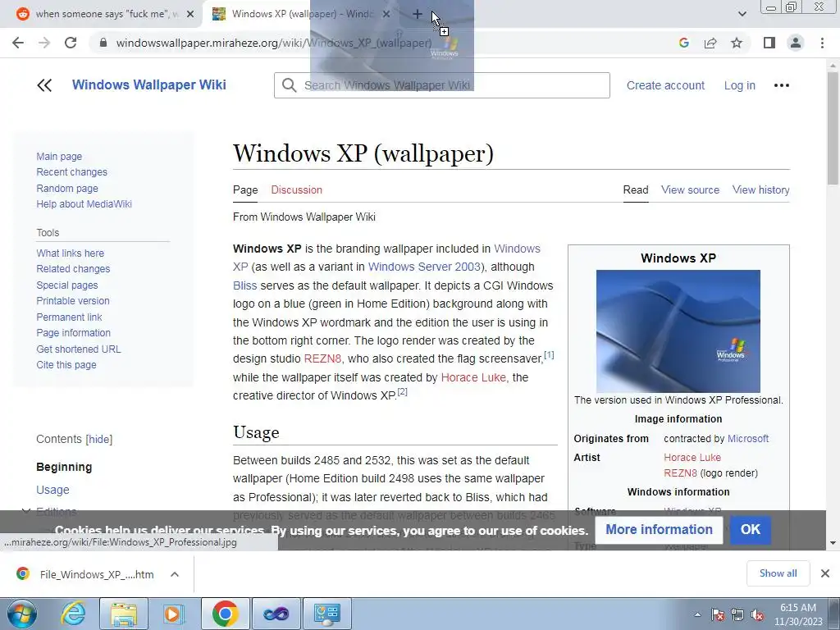This screenshot has width=840, height=630.
Task: Open View history tab
Action: click(760, 190)
